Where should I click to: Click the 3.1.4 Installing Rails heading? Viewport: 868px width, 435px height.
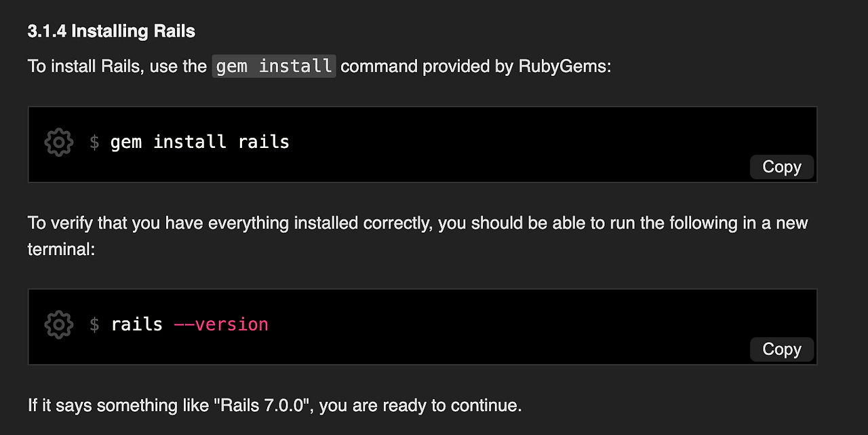click(111, 31)
